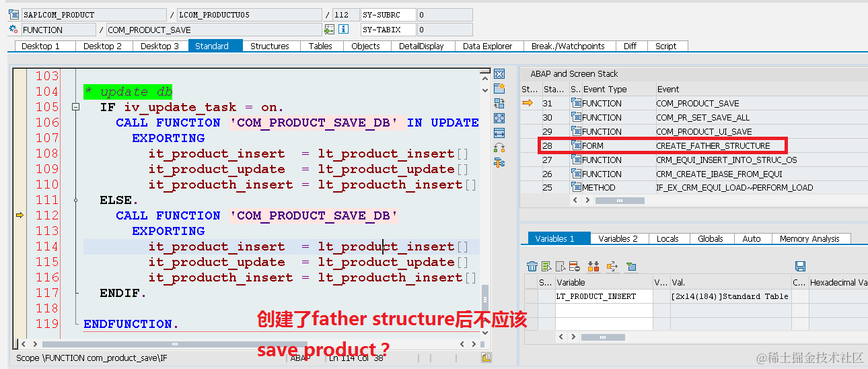Viewport: 868px width, 369px height.
Task: Select stack row CRM_CREATE_IBASE_FROM_EQUI
Action: (x=693, y=174)
